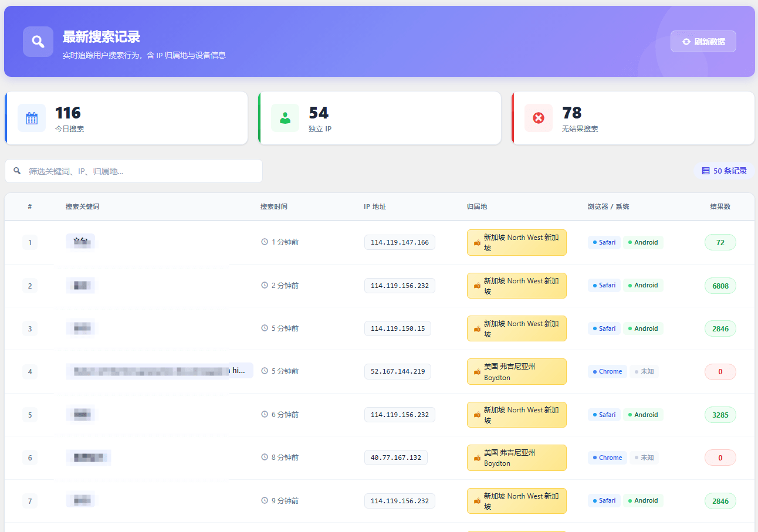
Task: Click the location icon in row 4 归属地
Action: [x=477, y=372]
